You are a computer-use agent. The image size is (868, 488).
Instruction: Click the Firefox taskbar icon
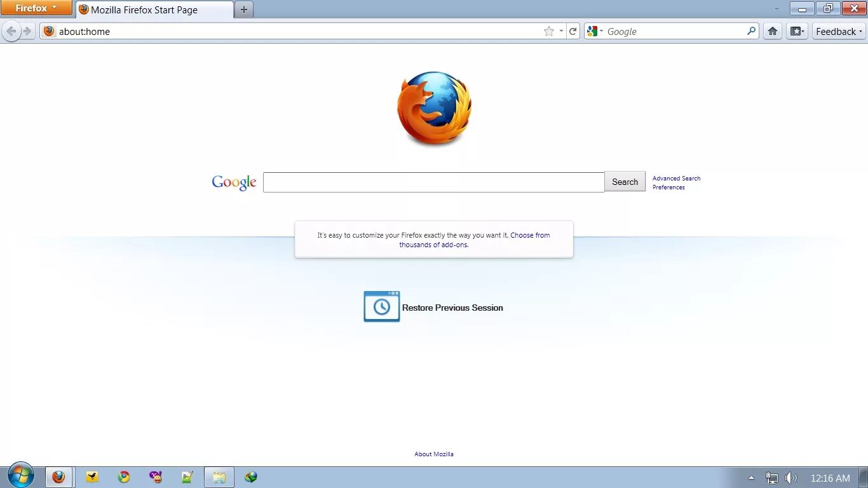coord(58,477)
